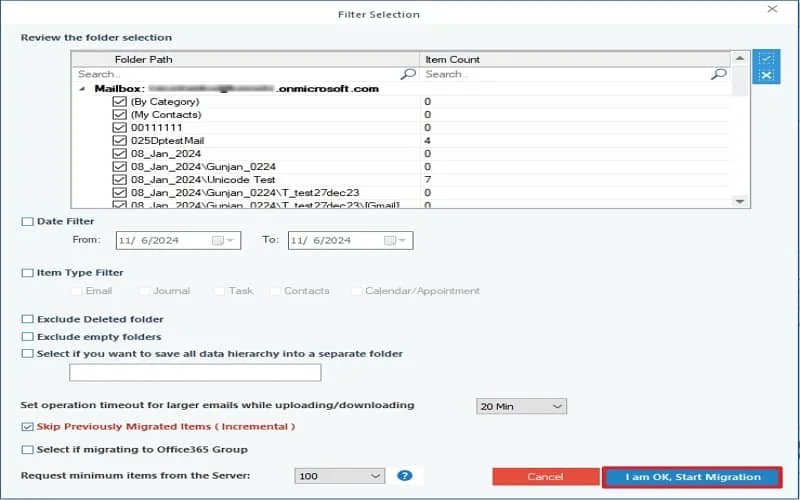The image size is (800, 500).
Task: Click the folder list scroll down arrow
Action: [x=740, y=202]
